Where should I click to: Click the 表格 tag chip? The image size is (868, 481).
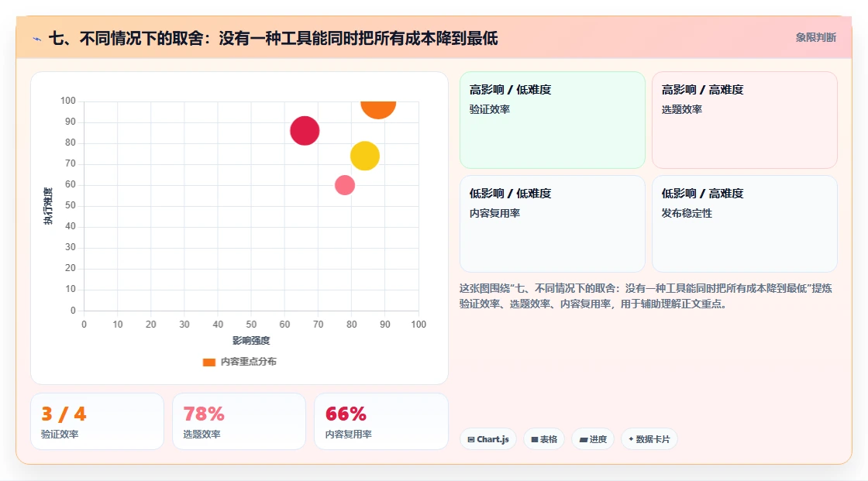pyautogui.click(x=544, y=439)
